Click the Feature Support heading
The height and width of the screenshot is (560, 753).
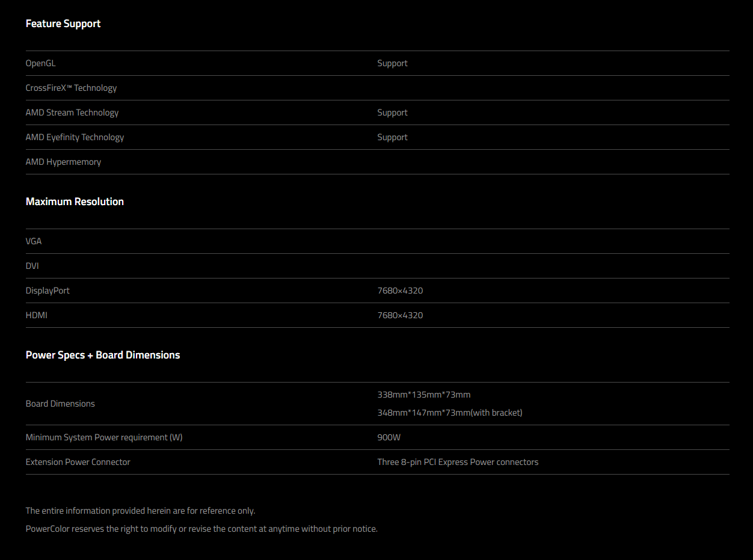click(63, 23)
